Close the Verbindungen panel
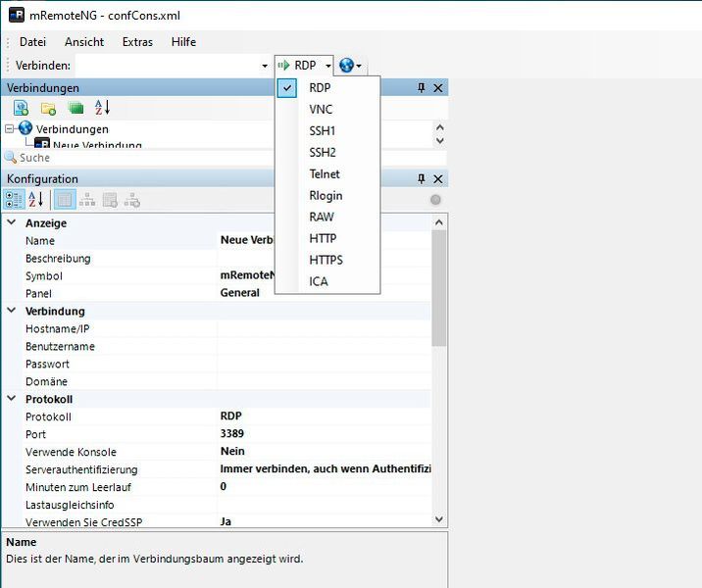The height and width of the screenshot is (588, 702). pyautogui.click(x=438, y=87)
